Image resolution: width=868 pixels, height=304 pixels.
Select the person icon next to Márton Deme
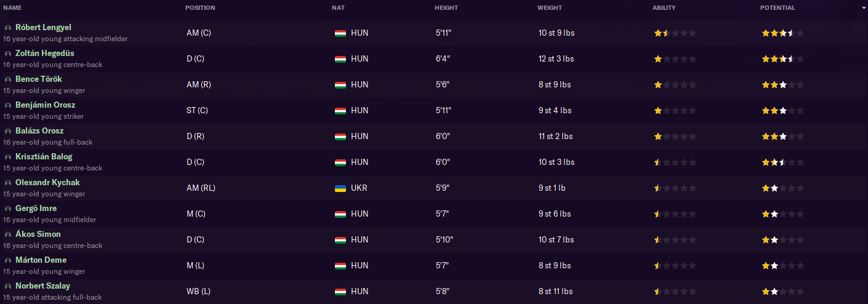pyautogui.click(x=7, y=261)
